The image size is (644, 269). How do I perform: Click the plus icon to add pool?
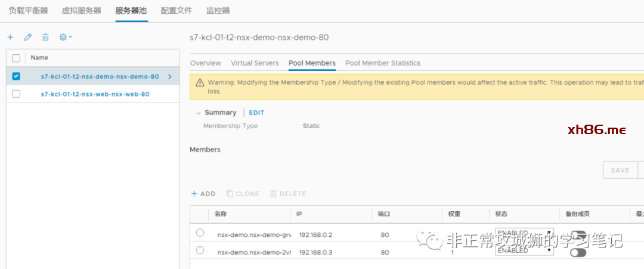(x=10, y=37)
